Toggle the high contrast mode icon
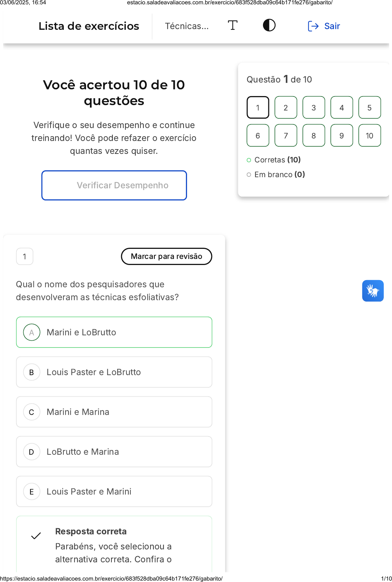The image size is (392, 582). 269,25
